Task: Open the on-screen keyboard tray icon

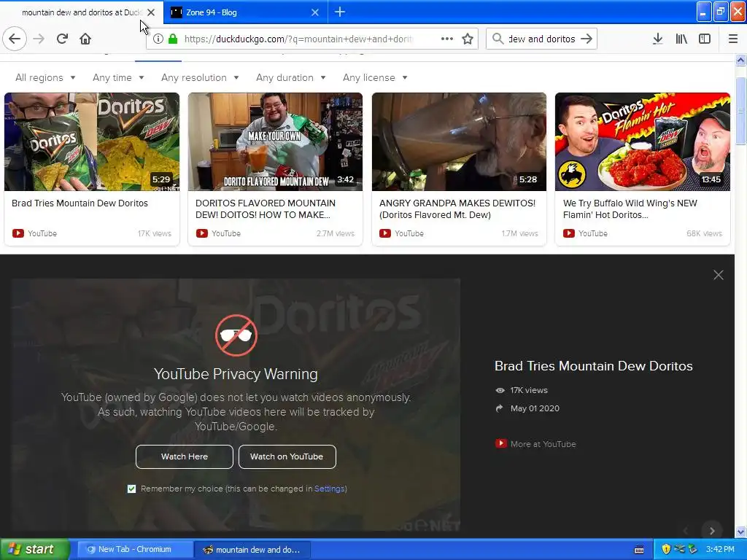Action: click(x=639, y=550)
